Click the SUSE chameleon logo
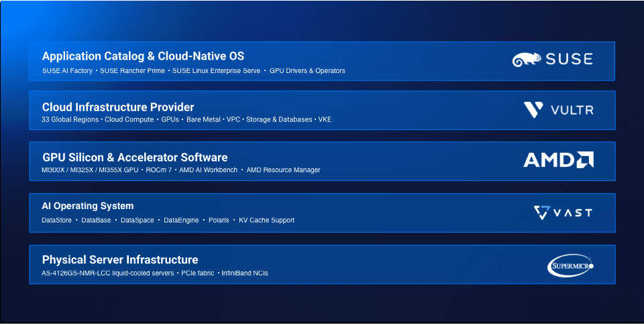Image resolution: width=644 pixels, height=325 pixels. (552, 60)
